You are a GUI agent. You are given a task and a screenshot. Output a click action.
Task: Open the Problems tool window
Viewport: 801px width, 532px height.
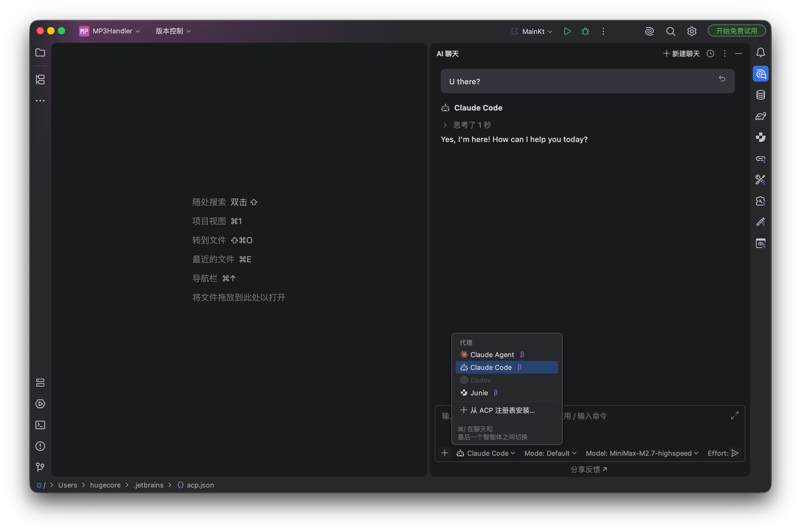40,446
